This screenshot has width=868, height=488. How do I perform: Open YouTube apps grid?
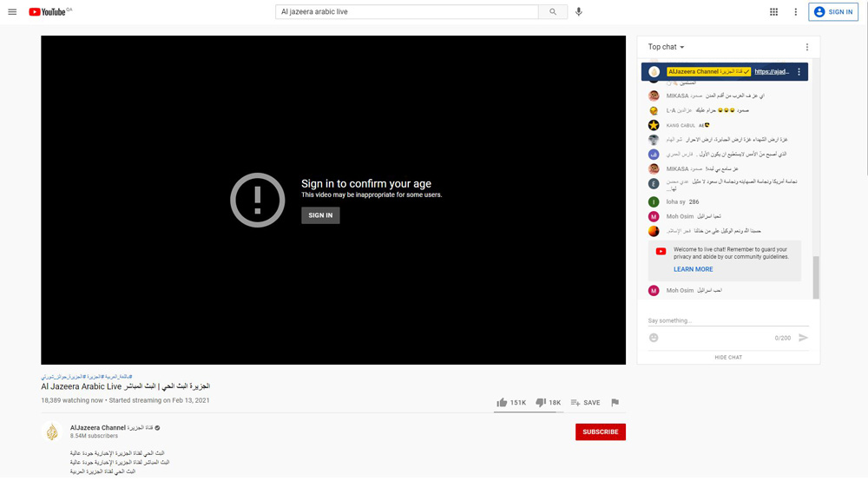(773, 12)
